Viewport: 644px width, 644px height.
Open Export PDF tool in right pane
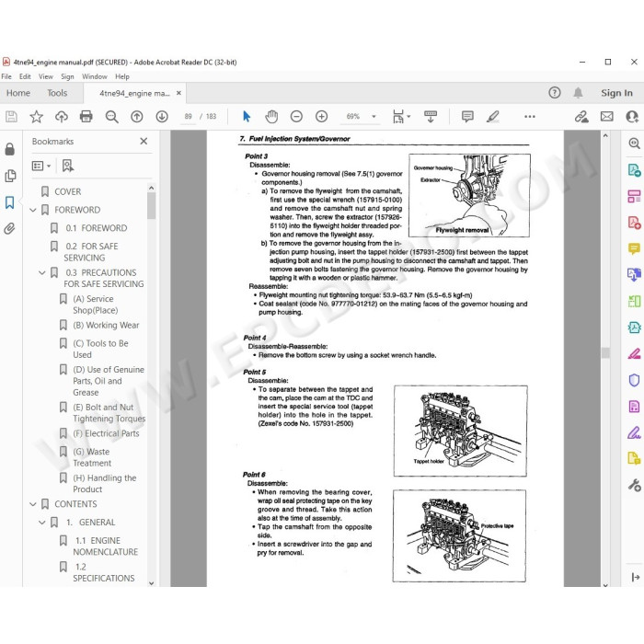(x=634, y=169)
